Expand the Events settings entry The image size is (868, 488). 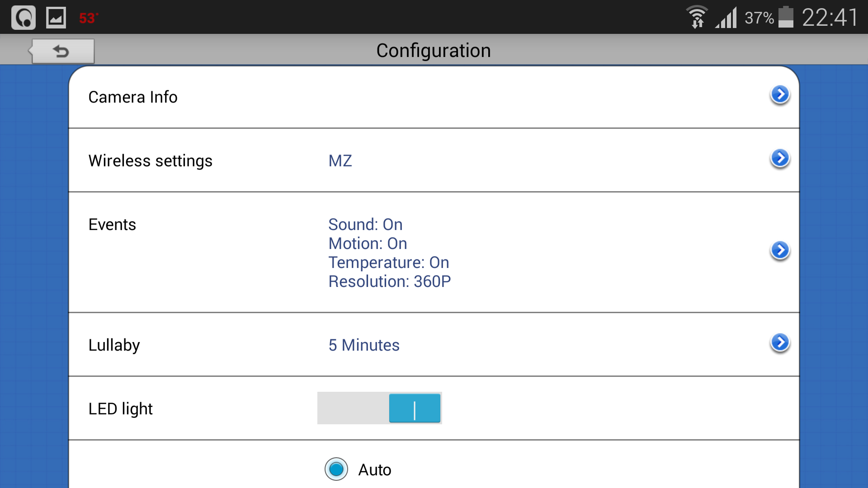[112, 225]
